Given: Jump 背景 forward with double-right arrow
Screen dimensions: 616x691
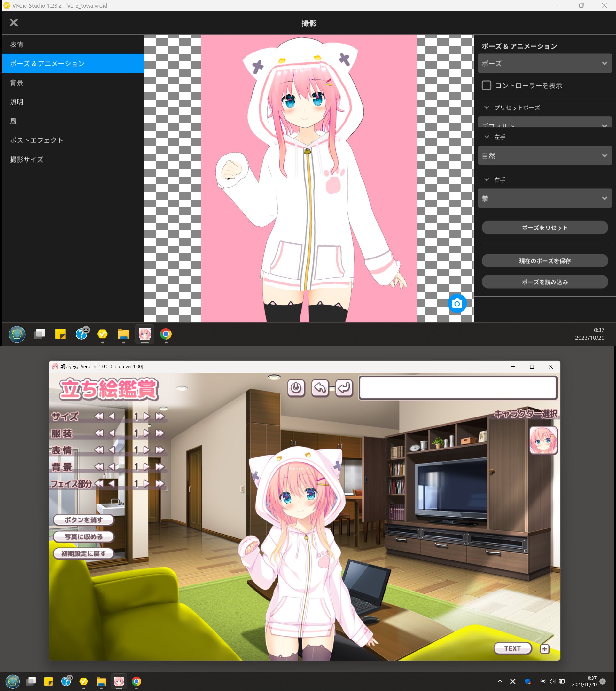Looking at the screenshot, I should point(160,467).
